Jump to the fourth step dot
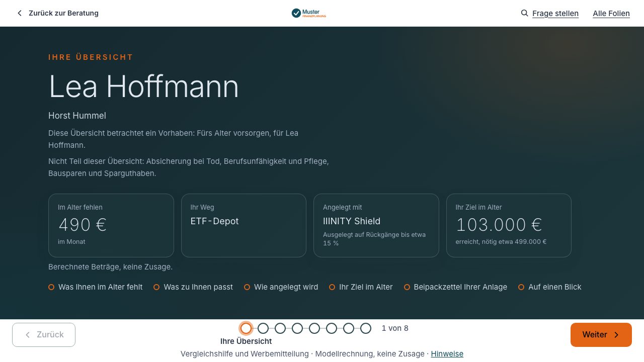The height and width of the screenshot is (362, 644). pyautogui.click(x=297, y=328)
